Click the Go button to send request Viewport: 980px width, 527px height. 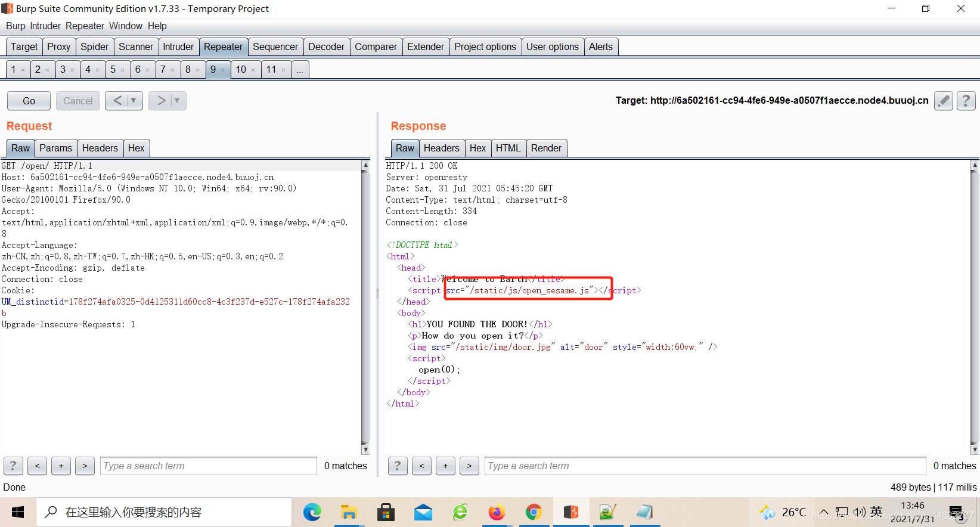29,101
